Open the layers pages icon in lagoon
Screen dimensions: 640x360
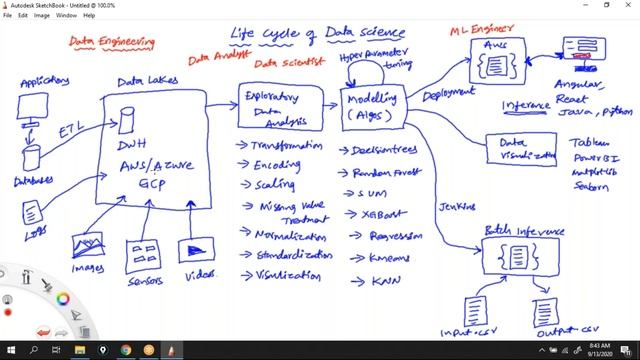click(x=84, y=331)
